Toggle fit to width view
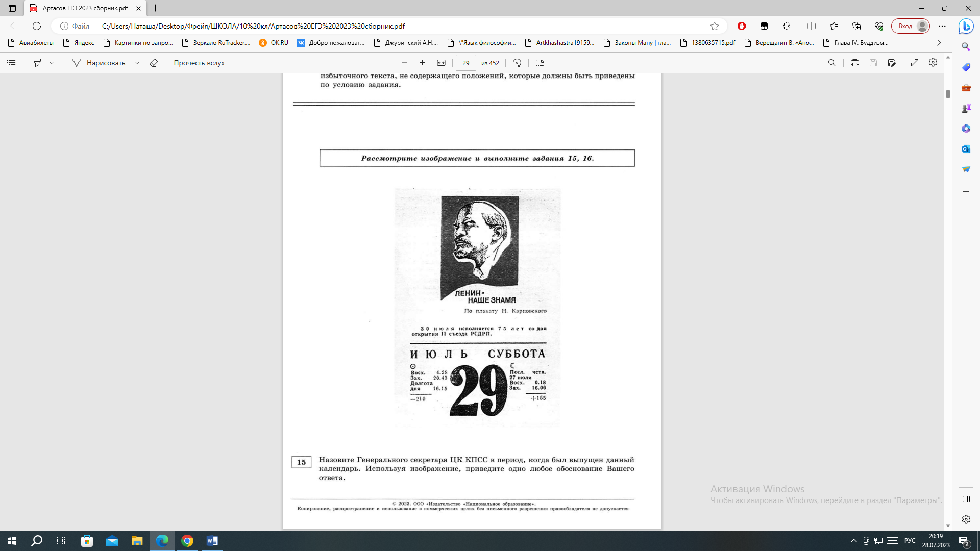 [441, 63]
